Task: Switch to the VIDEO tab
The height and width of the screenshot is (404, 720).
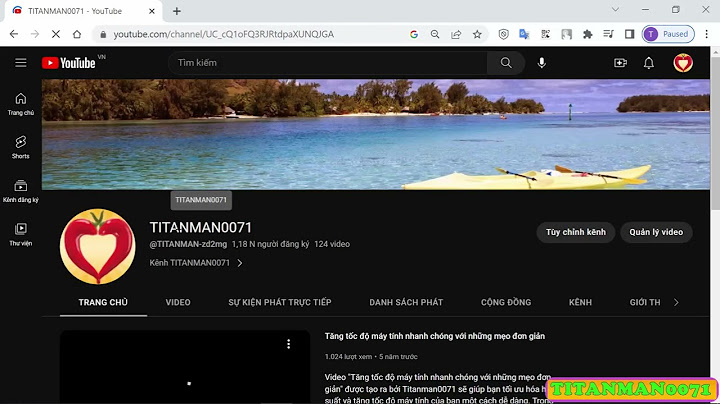Action: [x=178, y=302]
